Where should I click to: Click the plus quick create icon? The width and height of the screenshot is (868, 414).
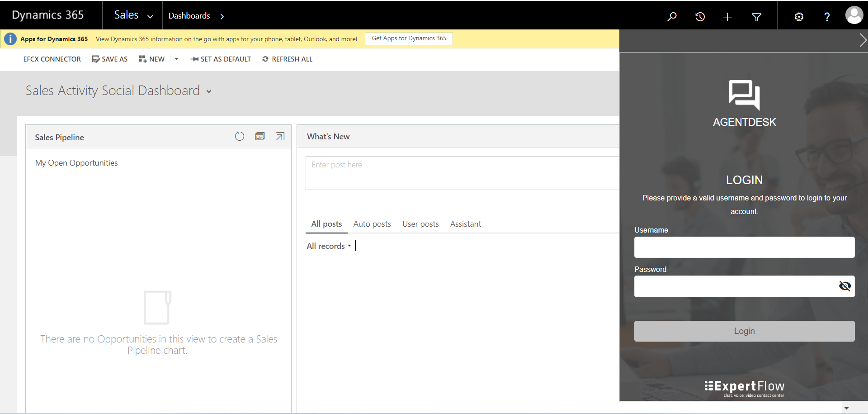tap(727, 17)
